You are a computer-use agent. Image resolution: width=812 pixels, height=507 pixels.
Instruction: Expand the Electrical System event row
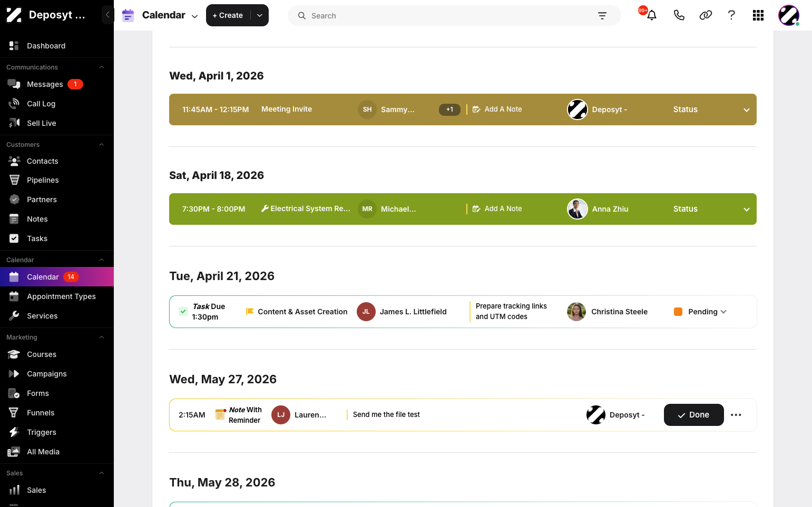coord(746,210)
